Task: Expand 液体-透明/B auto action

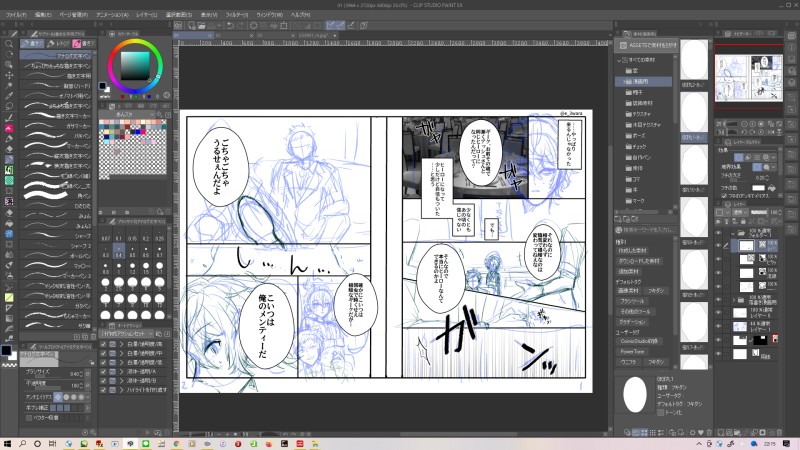Action: [x=121, y=381]
